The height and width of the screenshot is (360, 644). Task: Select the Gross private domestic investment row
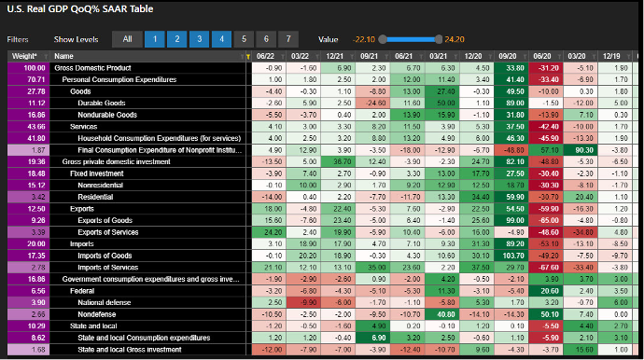coord(117,161)
